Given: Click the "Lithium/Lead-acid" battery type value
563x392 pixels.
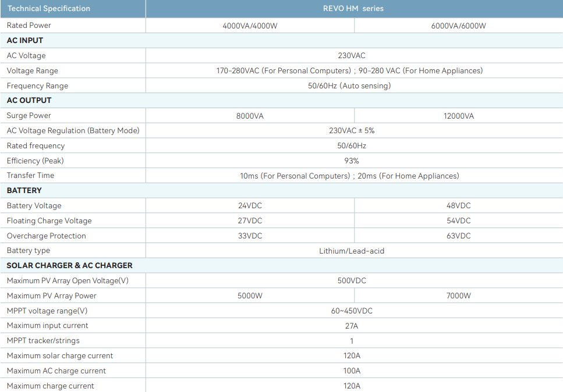Looking at the screenshot, I should tap(352, 251).
